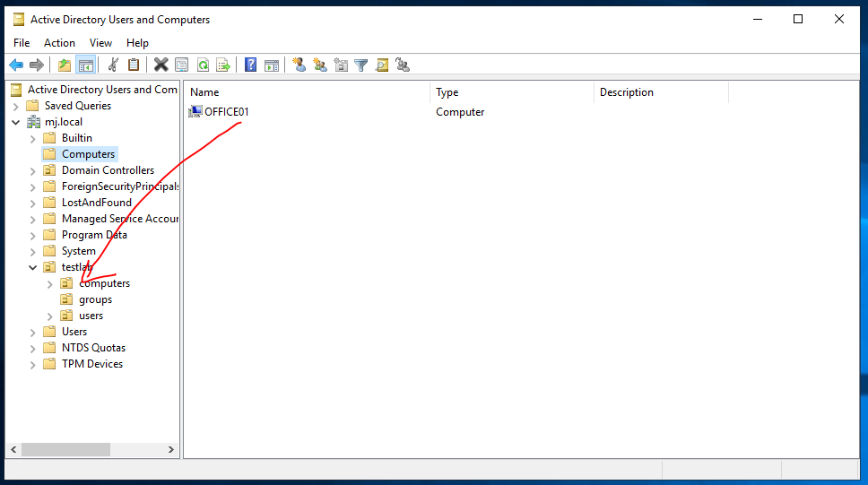Click the tree pane scroll right arrow

(171, 449)
